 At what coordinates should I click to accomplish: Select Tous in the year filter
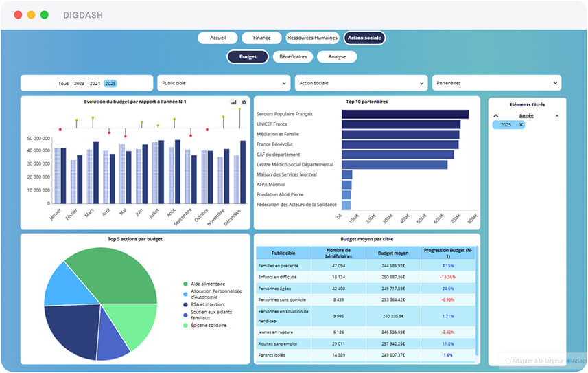(63, 83)
